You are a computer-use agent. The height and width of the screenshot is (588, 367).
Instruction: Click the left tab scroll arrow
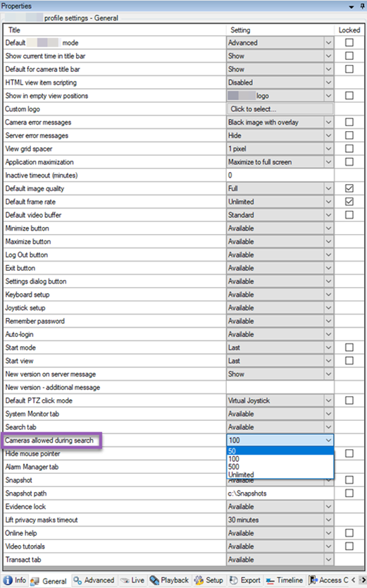(354, 580)
